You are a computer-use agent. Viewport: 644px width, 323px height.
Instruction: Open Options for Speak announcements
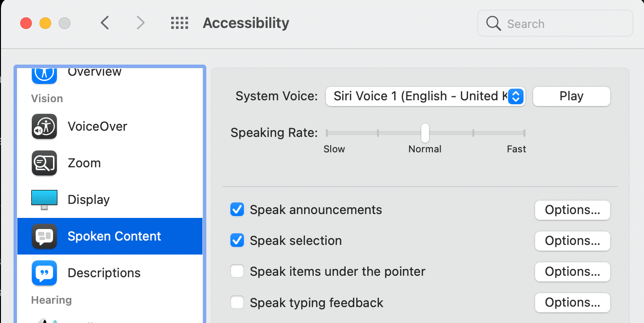click(x=572, y=210)
